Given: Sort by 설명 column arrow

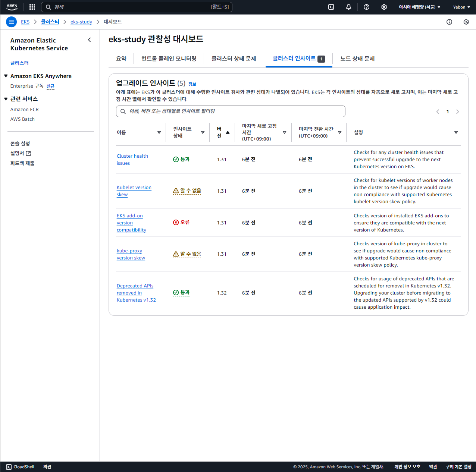Looking at the screenshot, I should [456, 132].
